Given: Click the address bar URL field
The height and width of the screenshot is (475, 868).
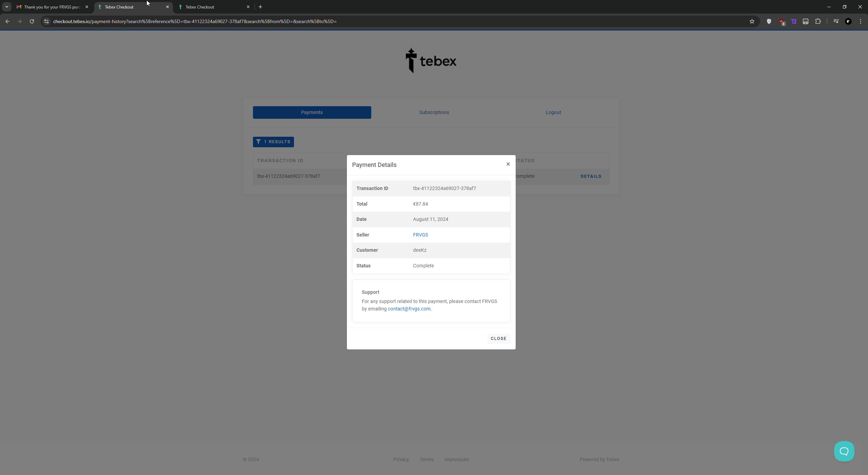Looking at the screenshot, I should 373,21.
